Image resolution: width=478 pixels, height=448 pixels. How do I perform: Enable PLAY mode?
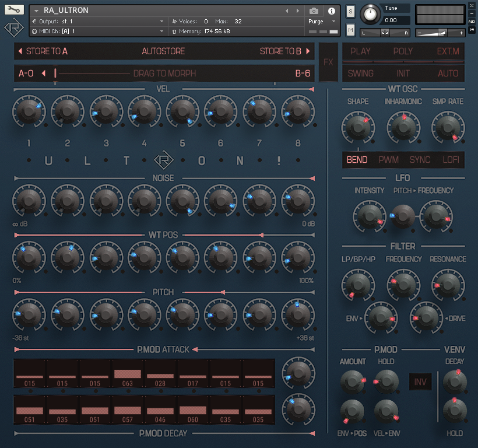coord(360,51)
